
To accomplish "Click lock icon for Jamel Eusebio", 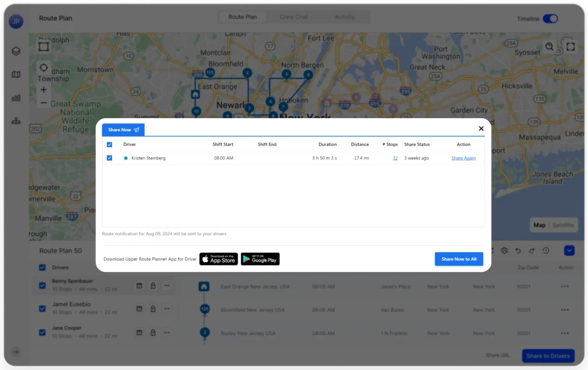I will 153,309.
